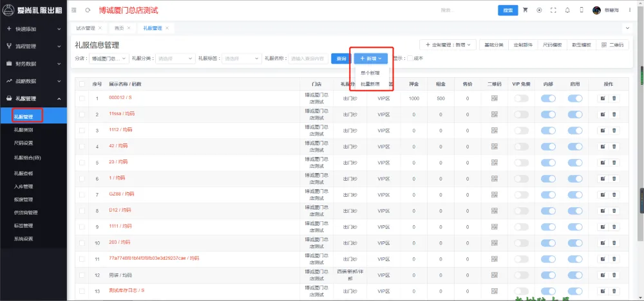This screenshot has width=644, height=301.
Task: Open QR code icon for row 000012 / S
Action: (495, 98)
